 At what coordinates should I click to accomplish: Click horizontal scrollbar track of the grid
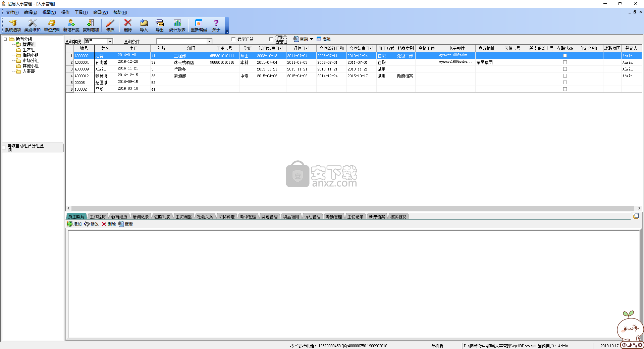pyautogui.click(x=353, y=208)
